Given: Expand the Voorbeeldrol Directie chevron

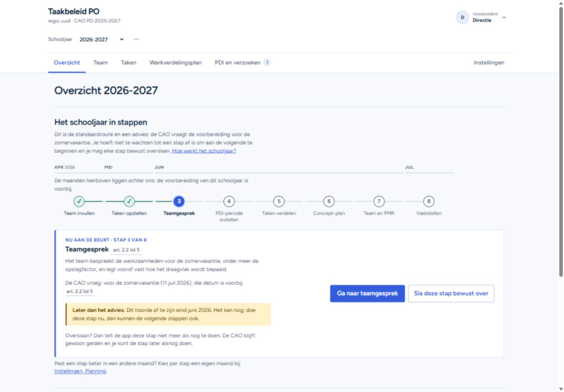Looking at the screenshot, I should (x=504, y=17).
